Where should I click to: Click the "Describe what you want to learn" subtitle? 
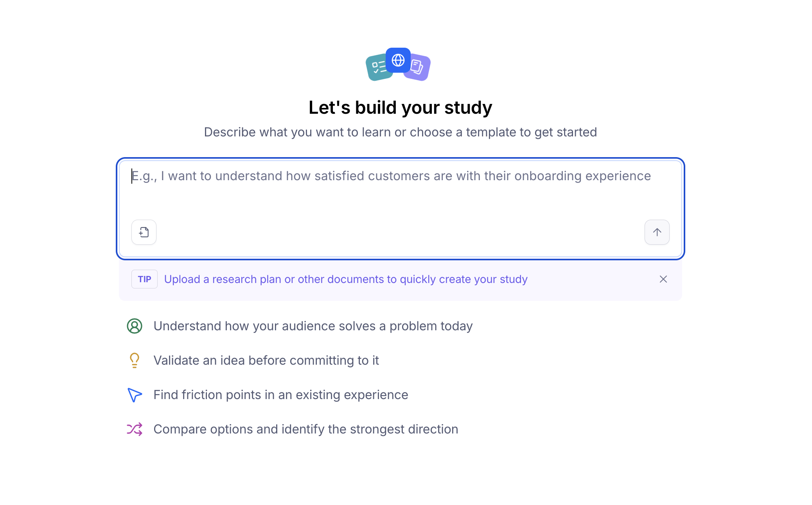(x=400, y=132)
